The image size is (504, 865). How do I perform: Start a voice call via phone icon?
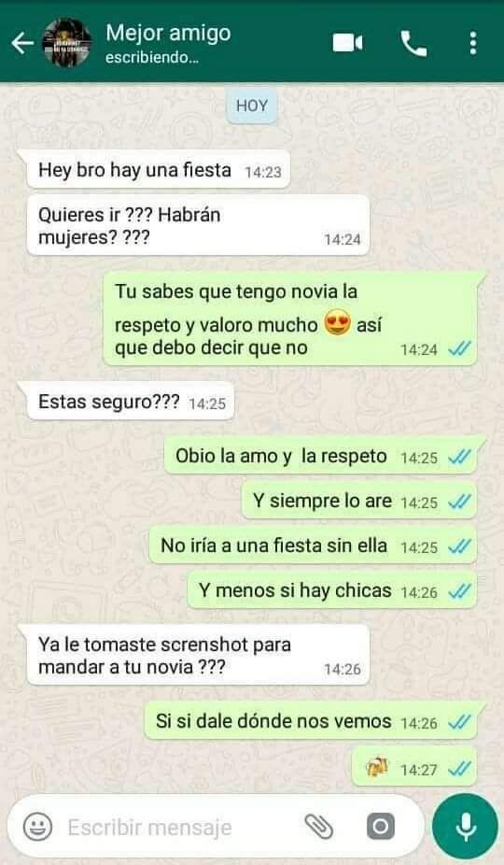(413, 43)
